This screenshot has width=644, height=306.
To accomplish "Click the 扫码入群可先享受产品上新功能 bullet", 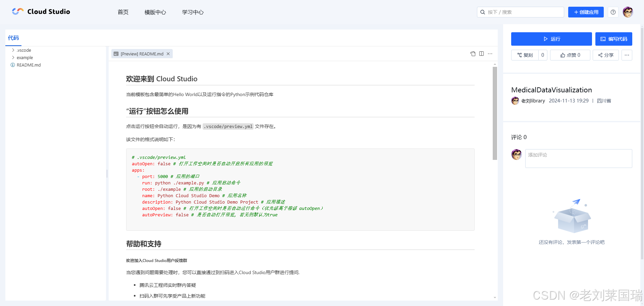I will click(172, 296).
